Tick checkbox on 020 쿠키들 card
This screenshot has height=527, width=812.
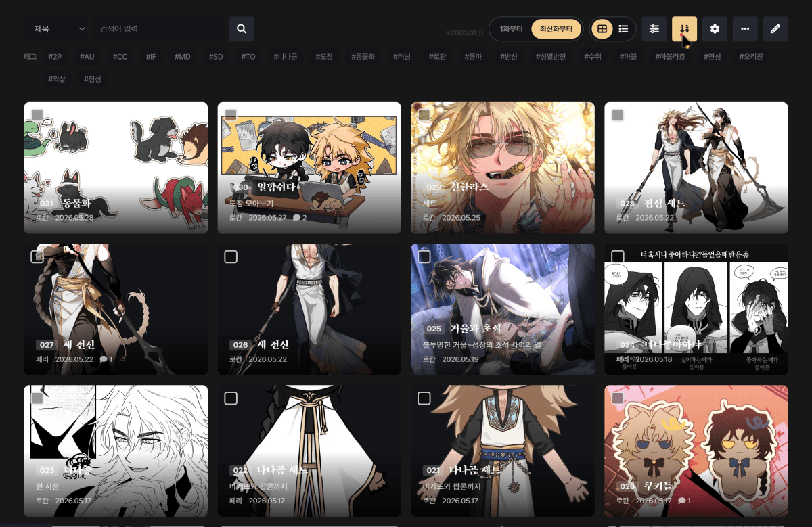tap(618, 398)
